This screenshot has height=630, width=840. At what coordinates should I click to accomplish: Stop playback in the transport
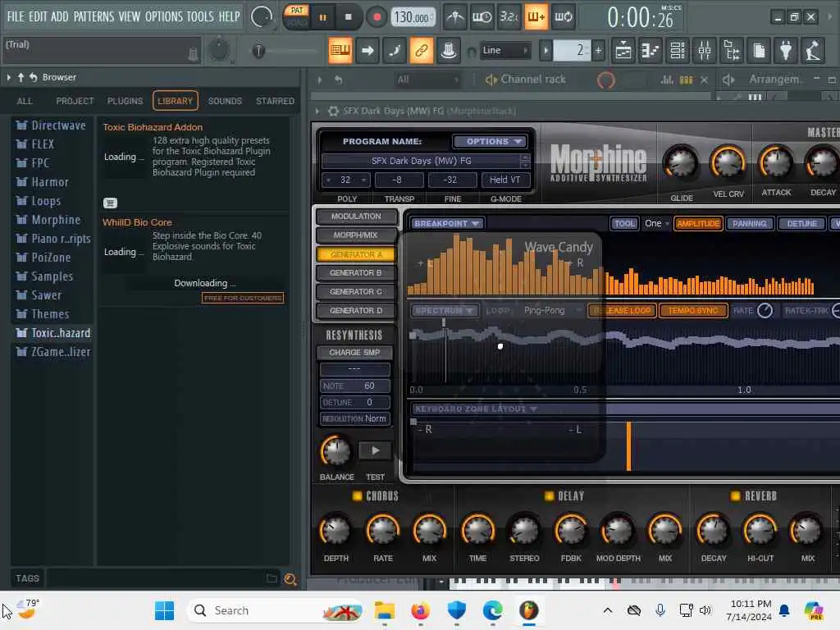click(348, 17)
